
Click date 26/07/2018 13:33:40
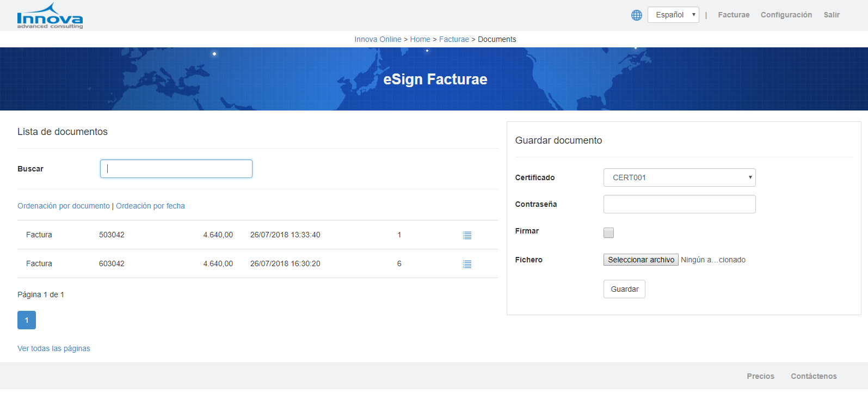[285, 235]
